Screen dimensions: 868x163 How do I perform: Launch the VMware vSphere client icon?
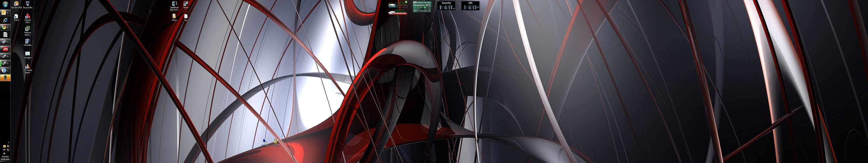coord(28,31)
